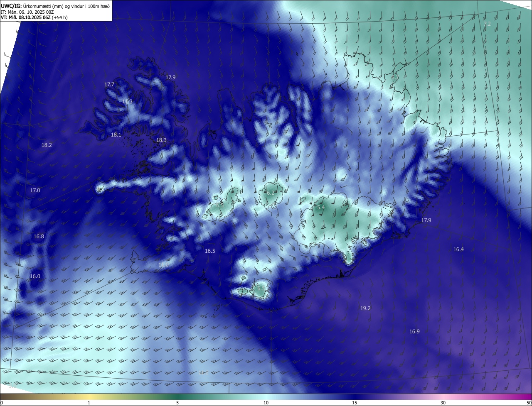
Task: Pick the navy blue colour at scale value 15
Action: (355, 396)
